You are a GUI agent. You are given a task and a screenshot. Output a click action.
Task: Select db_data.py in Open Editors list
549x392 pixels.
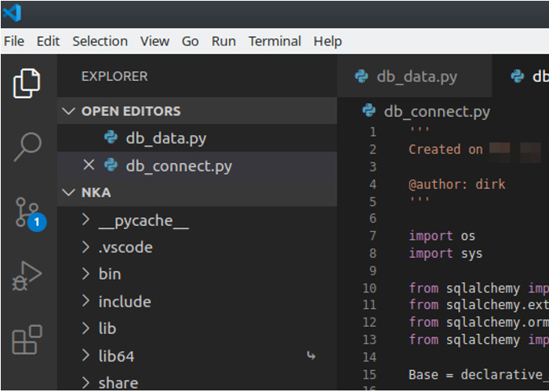(x=165, y=138)
